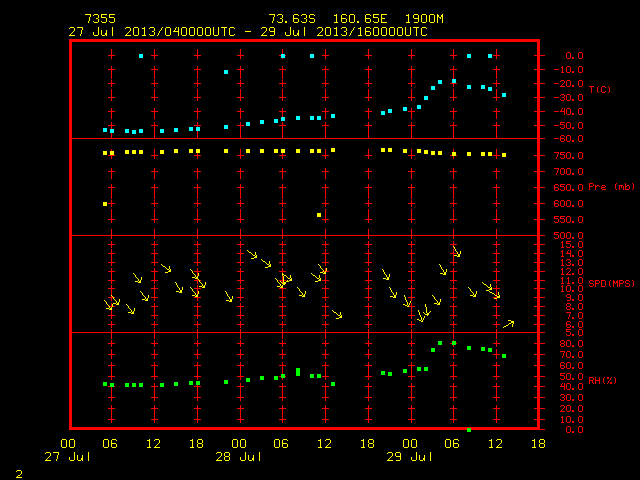Select the yellow pressure outlier at 600 mb
This screenshot has height=480, width=640.
(105, 204)
